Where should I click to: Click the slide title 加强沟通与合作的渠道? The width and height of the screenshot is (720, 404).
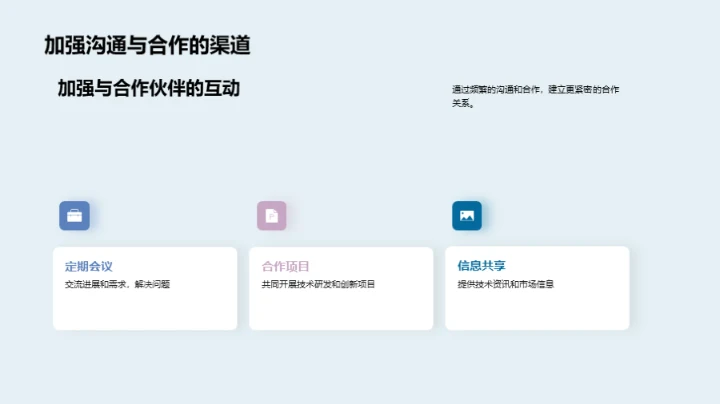147,45
